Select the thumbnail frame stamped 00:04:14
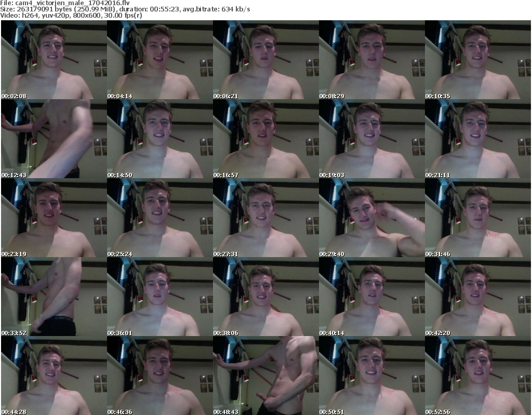 click(160, 60)
